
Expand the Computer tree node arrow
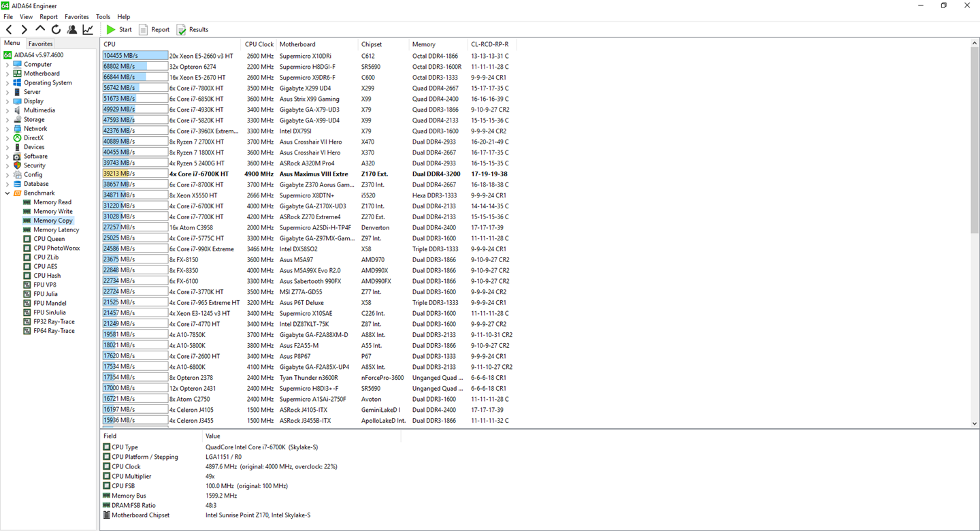pyautogui.click(x=7, y=64)
